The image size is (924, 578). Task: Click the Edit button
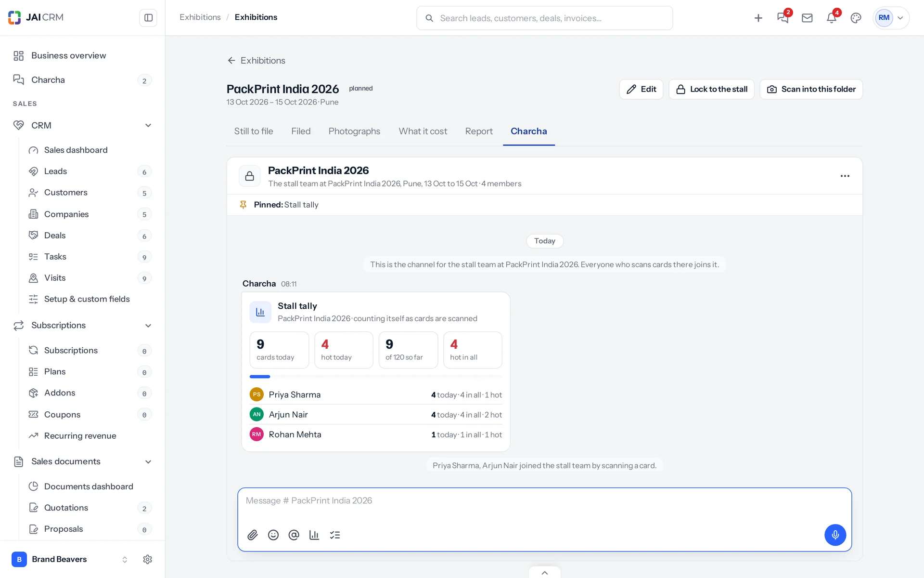pos(641,89)
